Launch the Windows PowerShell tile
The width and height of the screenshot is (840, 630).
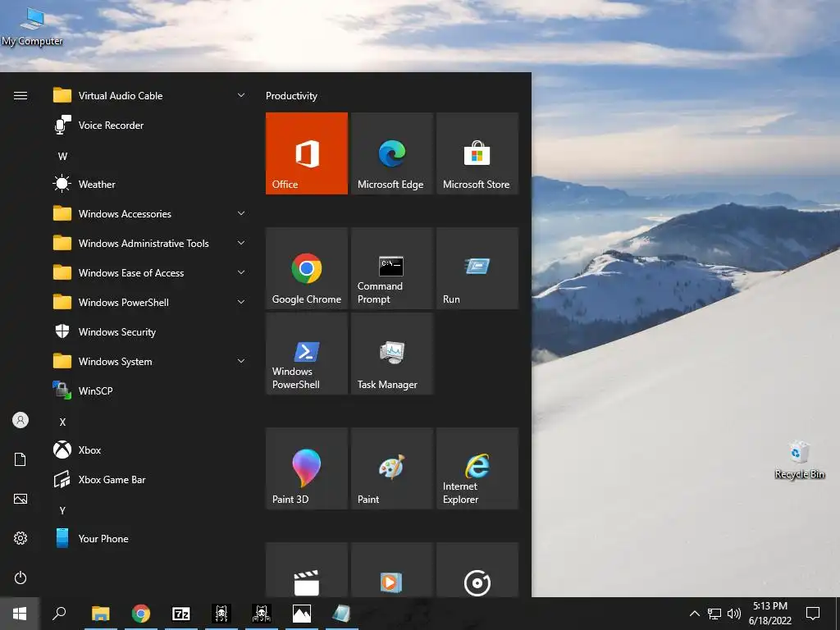(x=307, y=354)
